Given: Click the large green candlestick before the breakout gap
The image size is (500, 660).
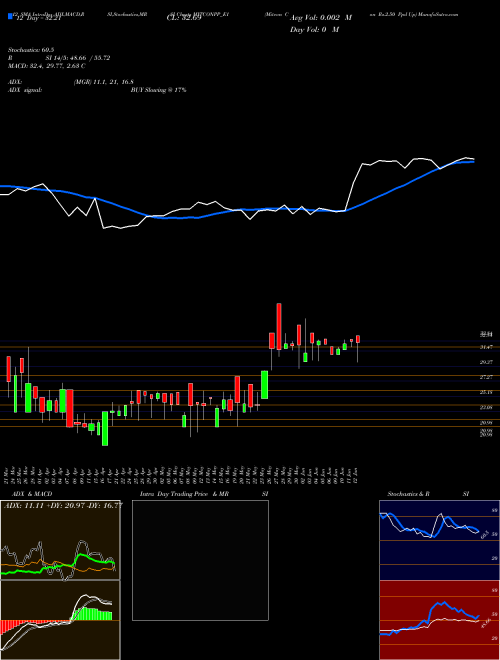Looking at the screenshot, I should click(x=265, y=385).
